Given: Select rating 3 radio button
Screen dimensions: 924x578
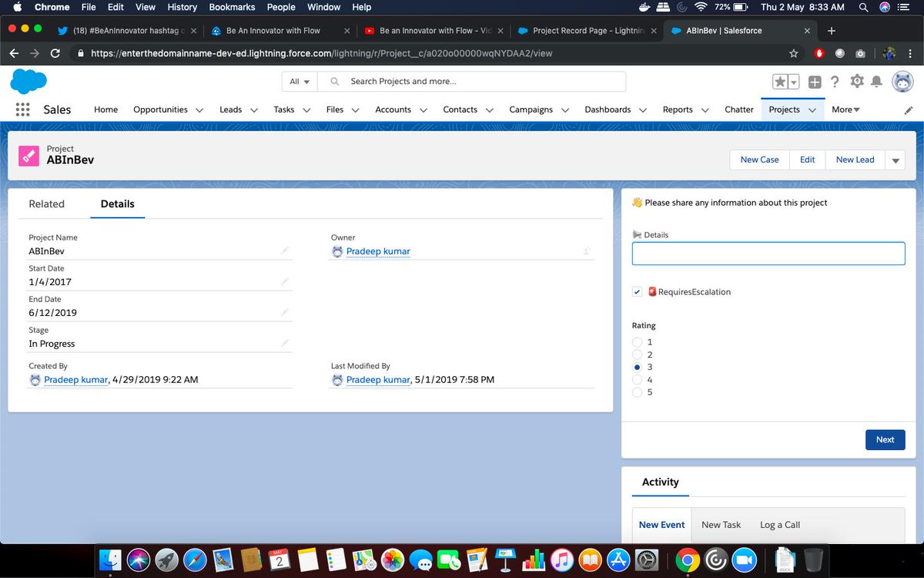Looking at the screenshot, I should click(637, 368).
